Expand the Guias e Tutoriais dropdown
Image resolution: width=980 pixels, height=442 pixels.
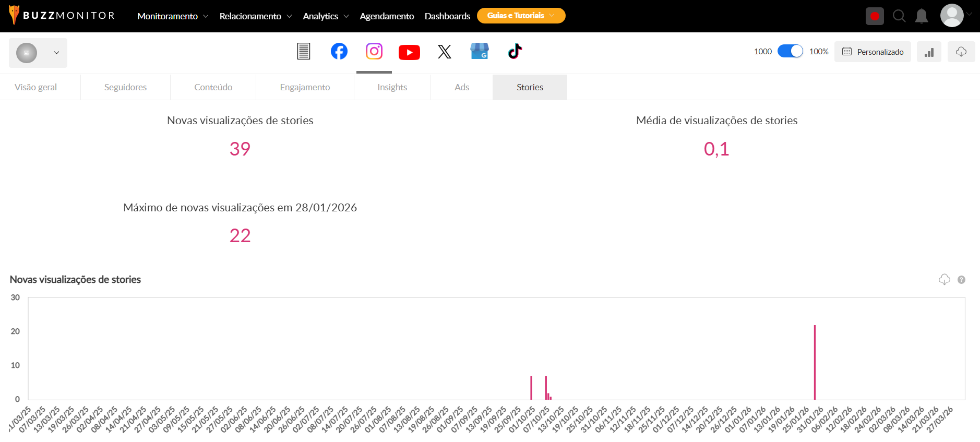point(521,16)
